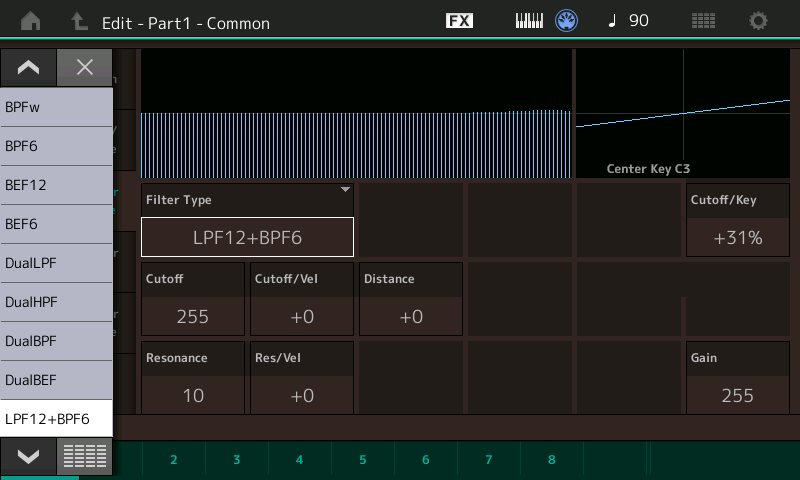The image size is (800, 480).
Task: Page down in the filter list
Action: (x=29, y=456)
